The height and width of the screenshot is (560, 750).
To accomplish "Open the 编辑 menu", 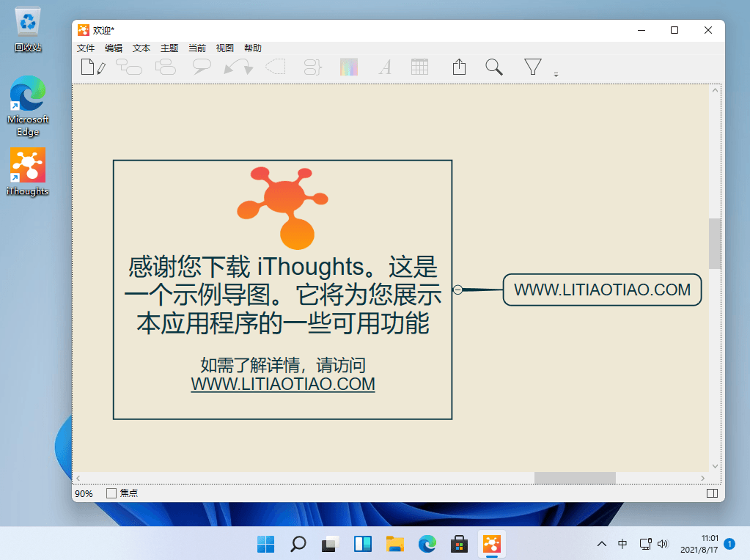I will click(x=114, y=48).
